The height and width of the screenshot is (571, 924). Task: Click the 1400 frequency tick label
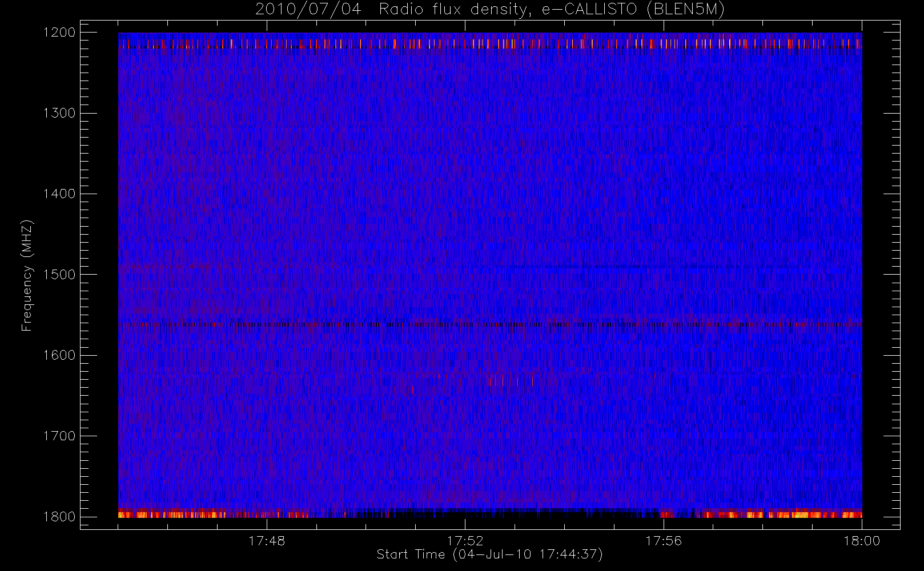coord(59,194)
